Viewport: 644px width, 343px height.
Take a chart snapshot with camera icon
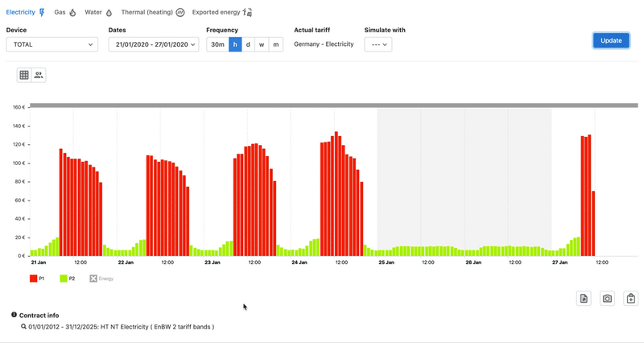coord(608,299)
